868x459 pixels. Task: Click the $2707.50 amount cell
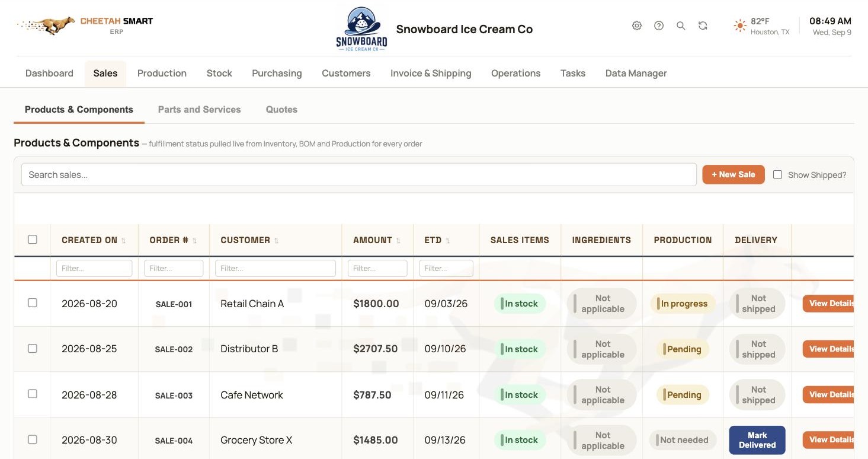click(x=376, y=349)
